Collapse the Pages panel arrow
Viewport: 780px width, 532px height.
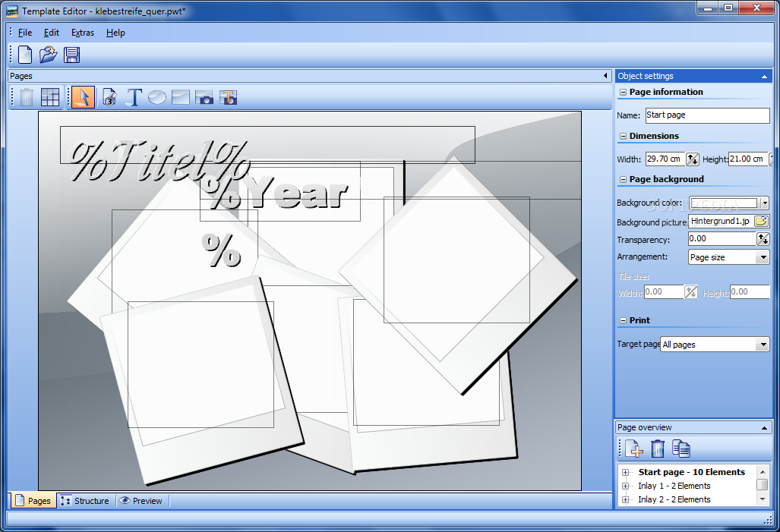coord(605,76)
